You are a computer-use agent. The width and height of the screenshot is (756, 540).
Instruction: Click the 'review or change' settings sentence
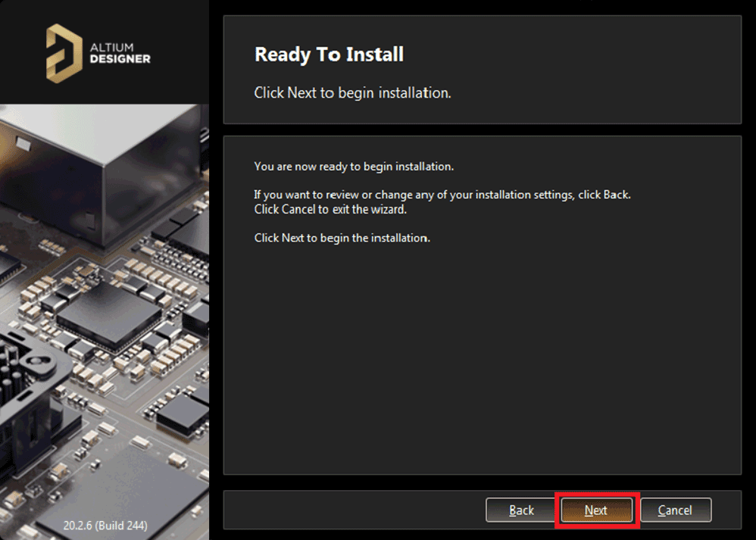pos(442,195)
